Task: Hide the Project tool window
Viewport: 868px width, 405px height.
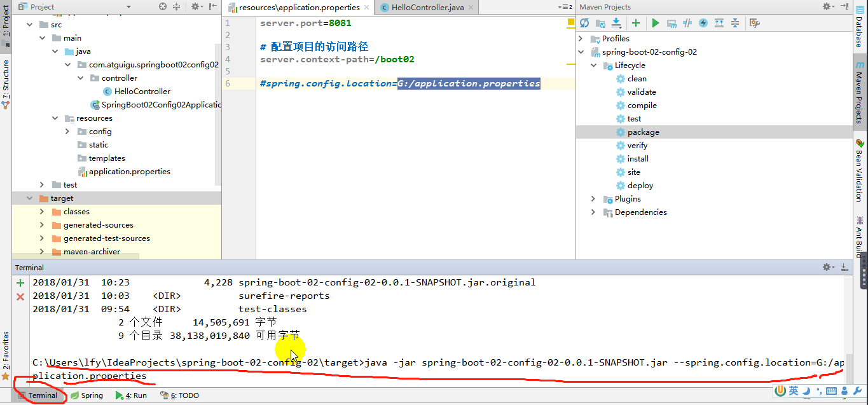Action: point(212,6)
